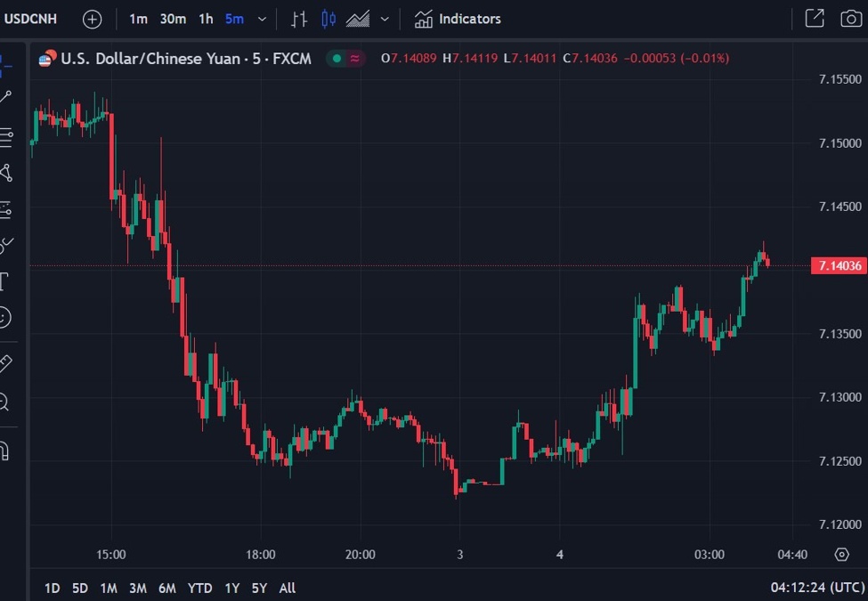Select the YTD range tab
This screenshot has height=601, width=868.
pyautogui.click(x=199, y=588)
